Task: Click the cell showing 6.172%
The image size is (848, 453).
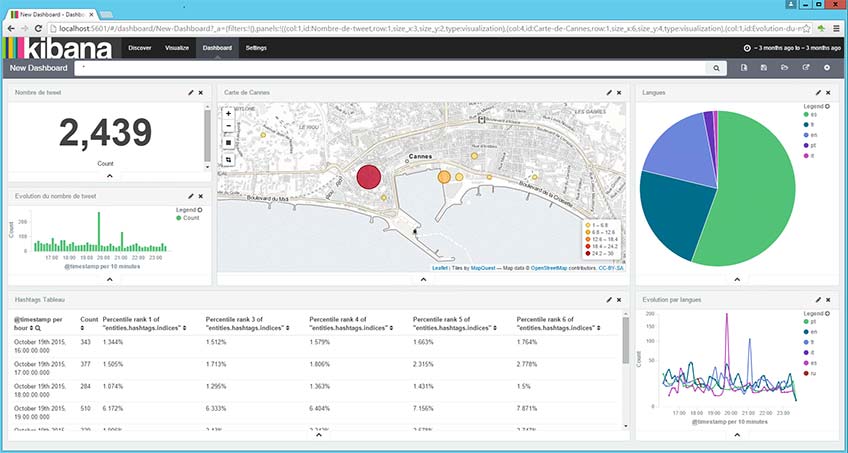Action: tap(113, 409)
